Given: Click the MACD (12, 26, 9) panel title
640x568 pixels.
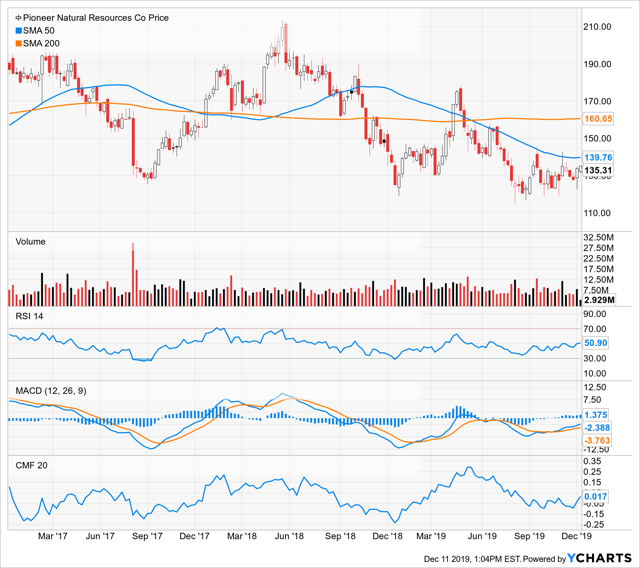Looking at the screenshot, I should pos(51,391).
